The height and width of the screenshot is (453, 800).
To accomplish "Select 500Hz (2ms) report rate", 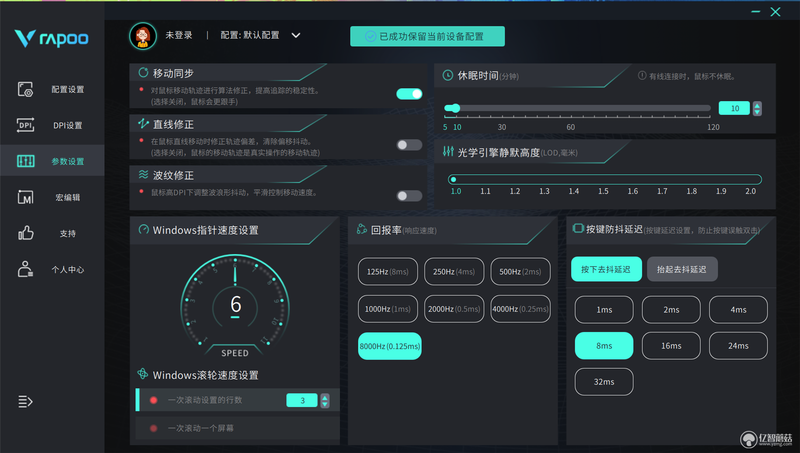I will pos(520,271).
